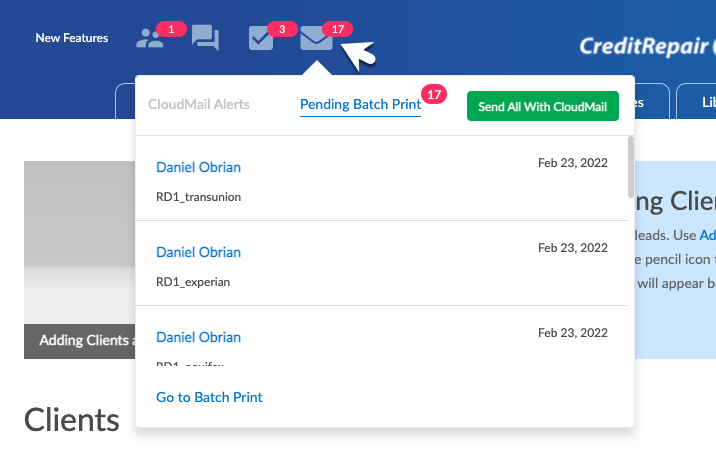
Task: Open the Adding Clients video thumbnail
Action: (x=79, y=258)
